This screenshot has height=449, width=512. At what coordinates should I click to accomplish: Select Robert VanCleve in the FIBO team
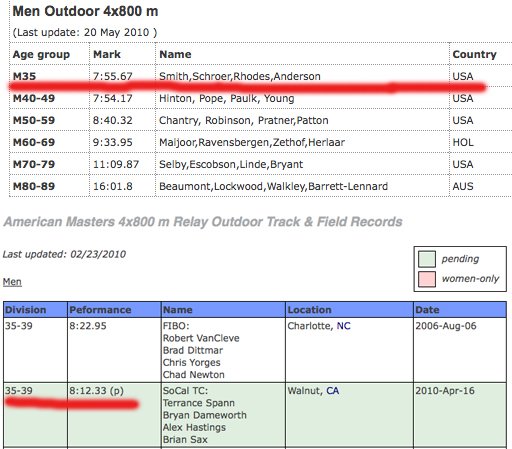coord(201,338)
